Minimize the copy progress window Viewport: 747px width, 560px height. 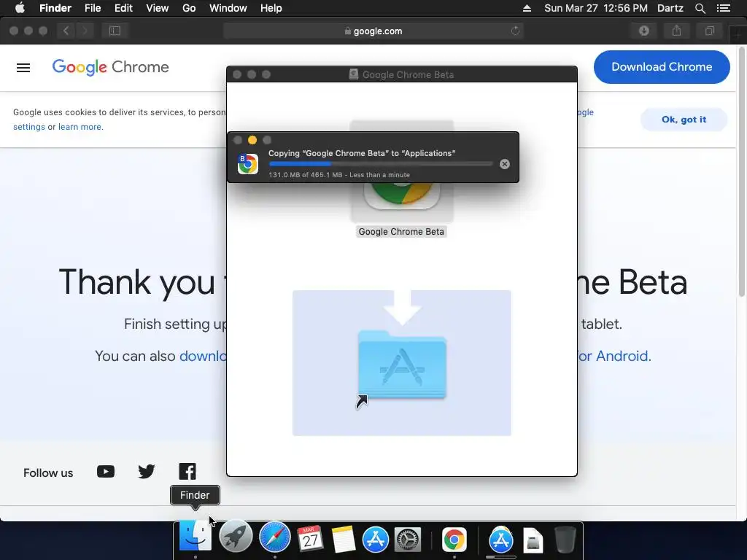[x=252, y=140]
